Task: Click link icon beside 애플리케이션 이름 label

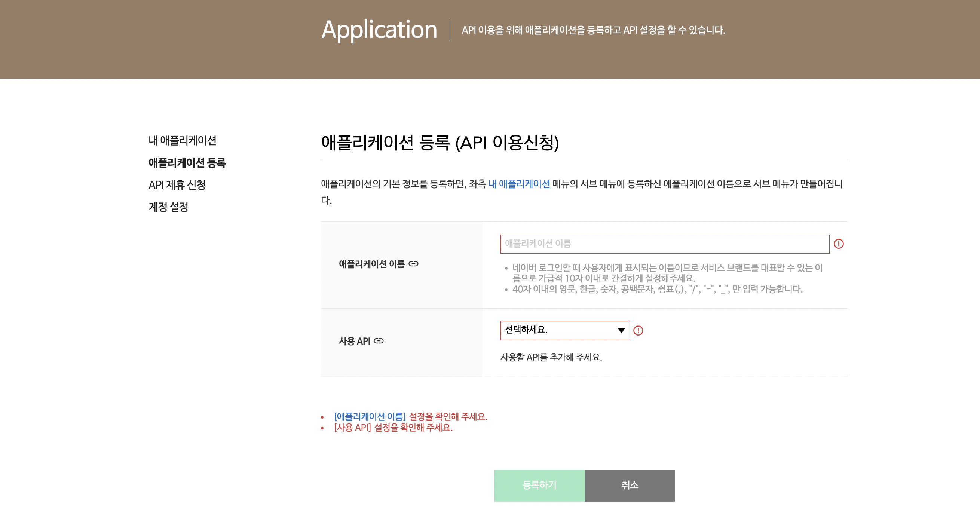Action: (413, 264)
